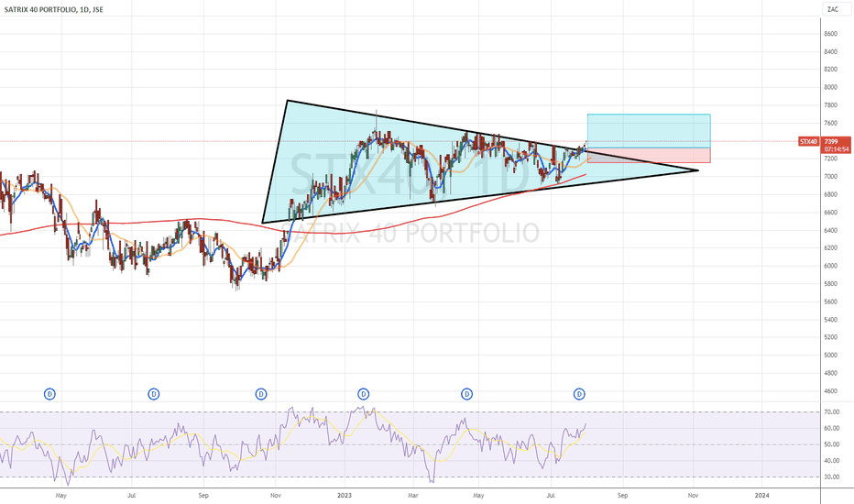Click the 7000 price scale label
Viewport: 854px width, 504px height.
click(x=830, y=177)
